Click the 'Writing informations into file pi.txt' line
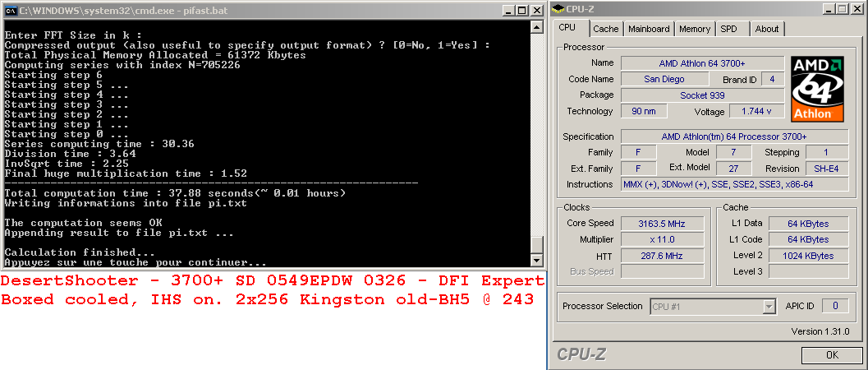 pos(126,203)
